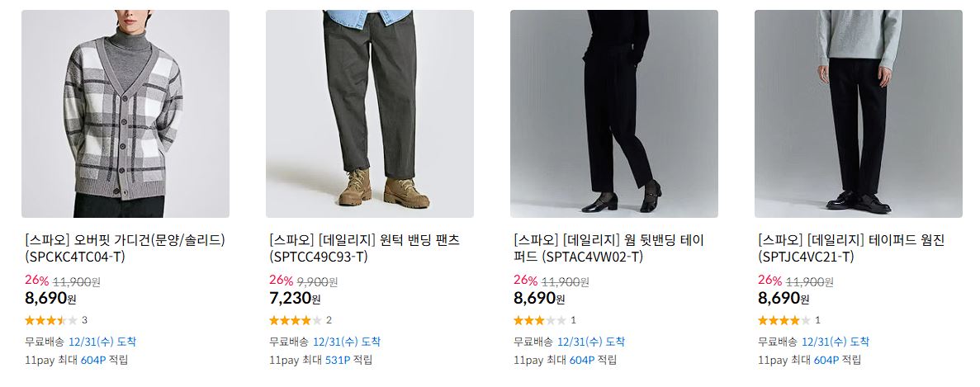
Task: View the warm back-banding tapered pants image
Action: 613,114
